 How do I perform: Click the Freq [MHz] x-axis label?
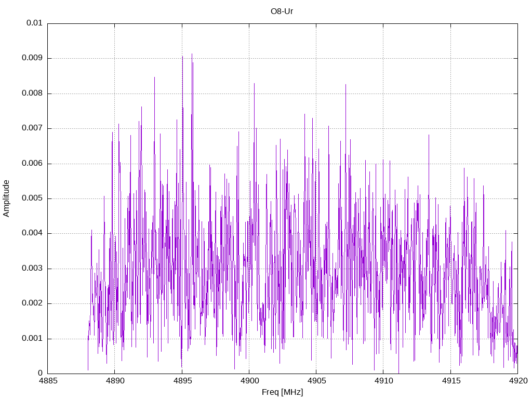click(x=282, y=392)
